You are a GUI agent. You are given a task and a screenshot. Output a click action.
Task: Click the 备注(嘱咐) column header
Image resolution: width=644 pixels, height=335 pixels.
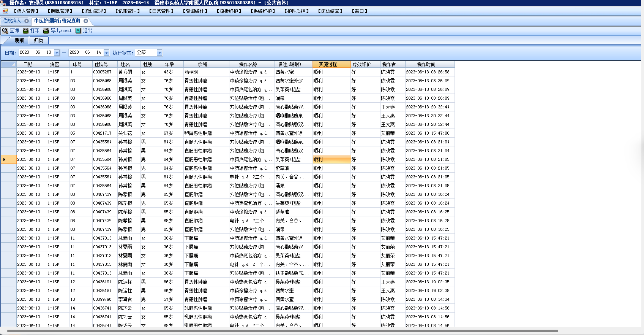tap(294, 64)
